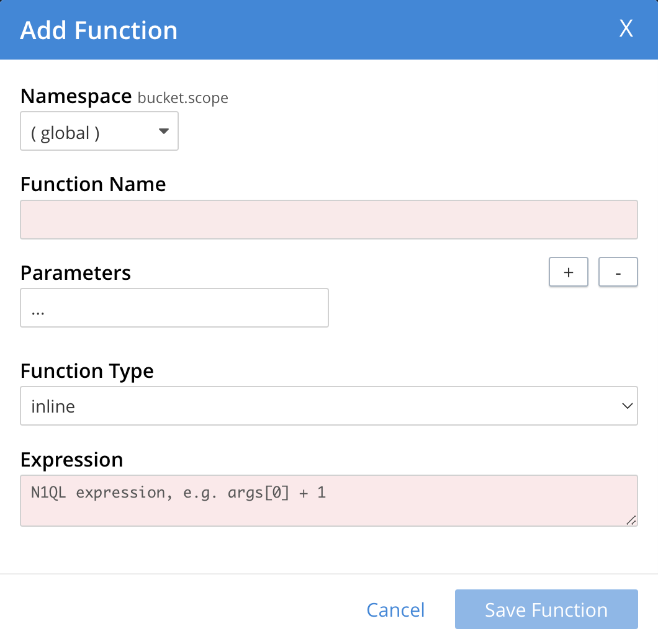Click the Namespace dropdown arrow

tap(163, 131)
